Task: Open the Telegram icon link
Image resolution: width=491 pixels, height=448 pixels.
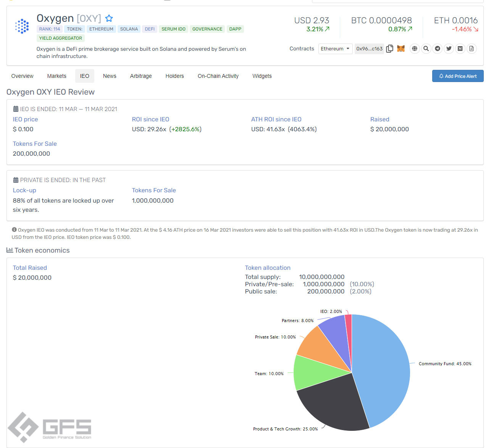Action: tap(438, 48)
